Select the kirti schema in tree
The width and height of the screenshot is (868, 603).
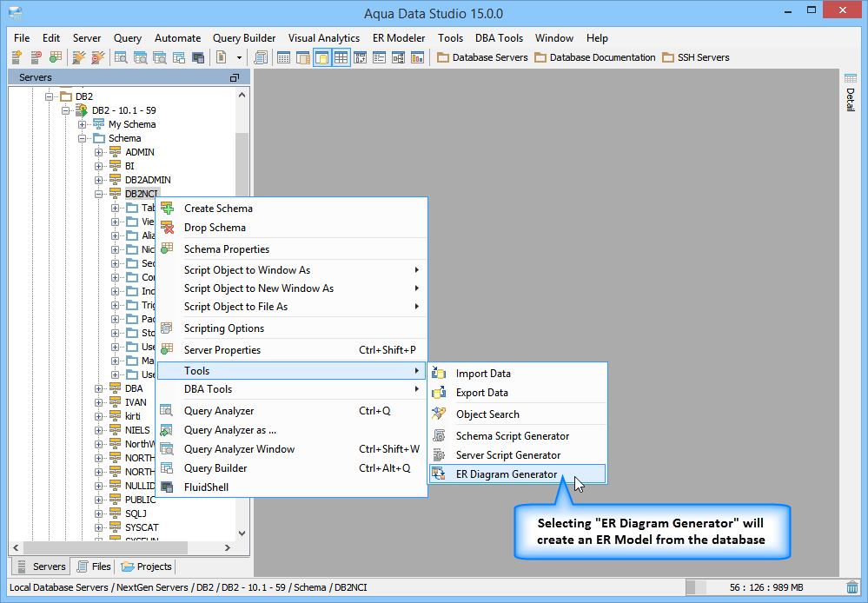(132, 416)
